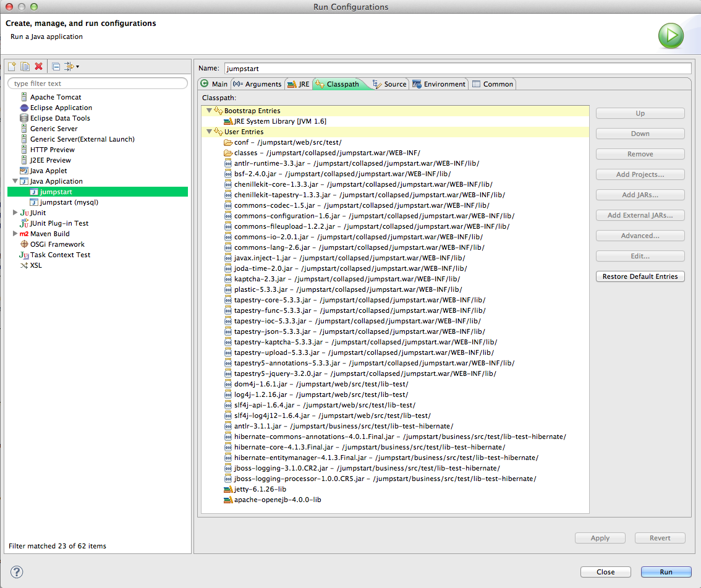Click the JUnit Plug-in Test icon
Screen dimensions: 701x588
tap(24, 223)
